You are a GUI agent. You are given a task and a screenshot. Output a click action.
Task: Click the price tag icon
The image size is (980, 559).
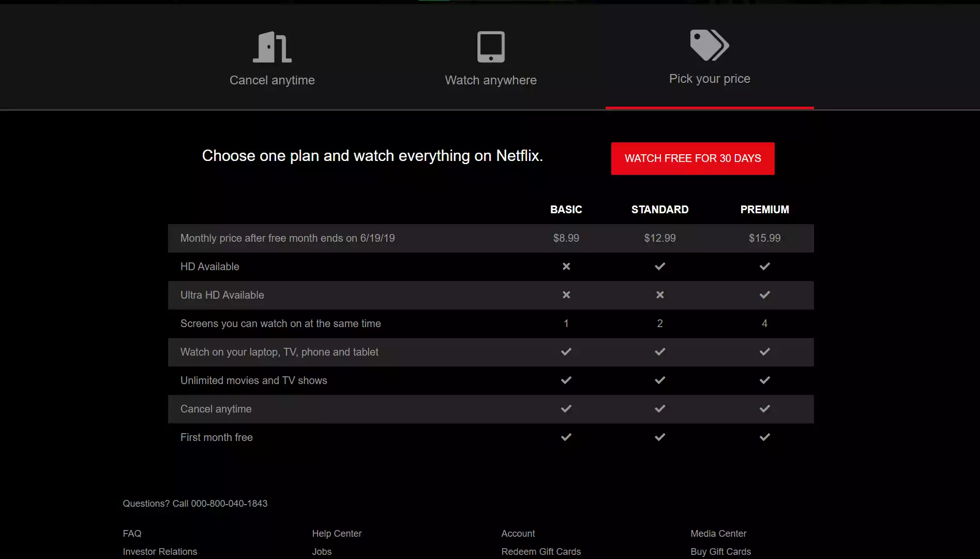click(710, 45)
